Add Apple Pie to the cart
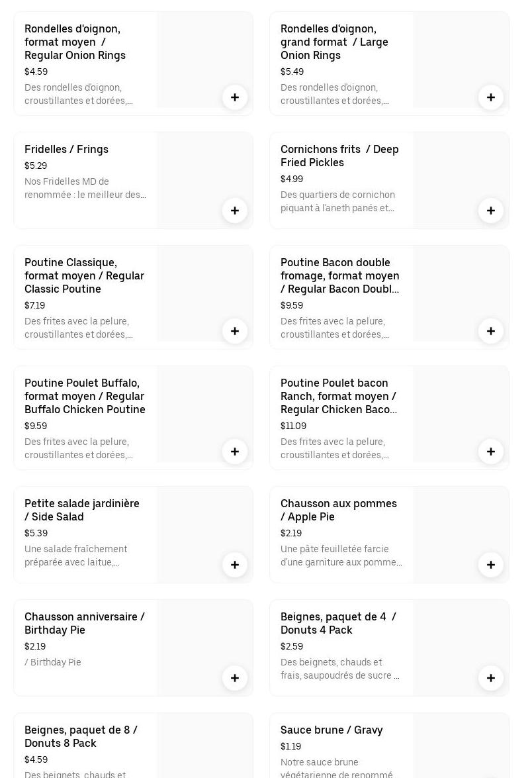532x778 pixels. click(x=491, y=565)
